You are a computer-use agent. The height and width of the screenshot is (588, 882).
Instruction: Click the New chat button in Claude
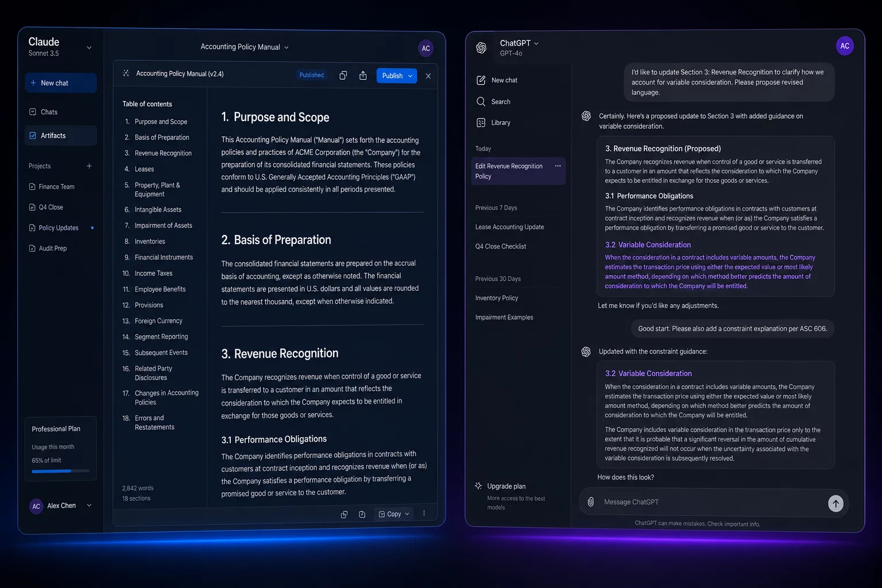pos(61,83)
